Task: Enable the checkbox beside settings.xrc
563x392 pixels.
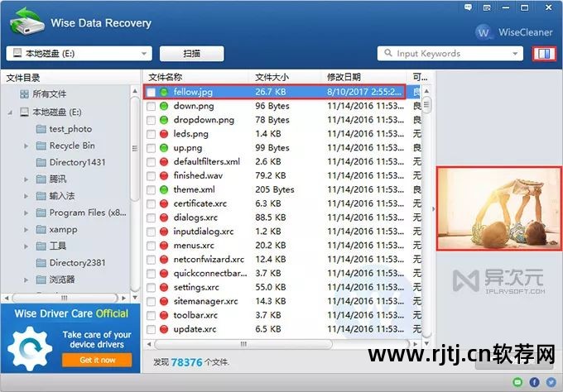Action: click(151, 288)
